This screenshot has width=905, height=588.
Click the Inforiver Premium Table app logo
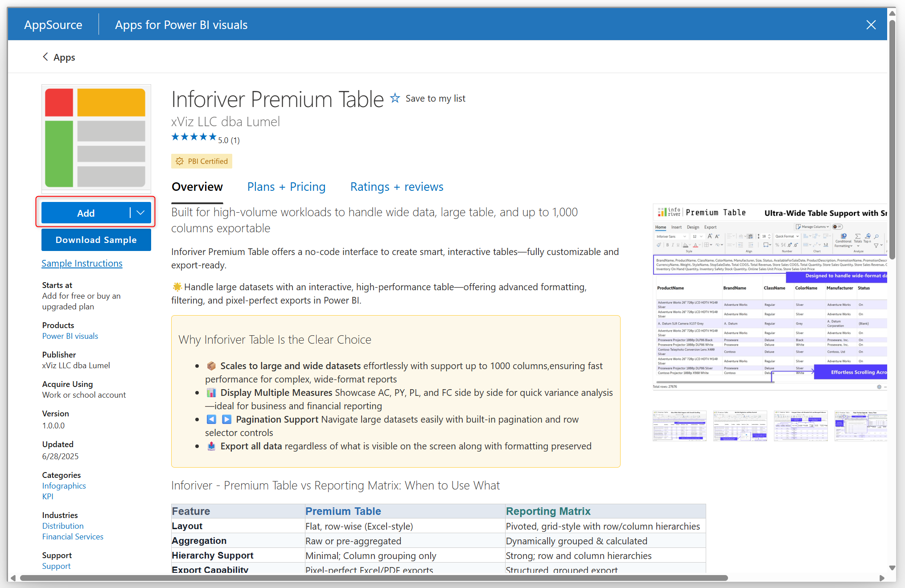[96, 138]
